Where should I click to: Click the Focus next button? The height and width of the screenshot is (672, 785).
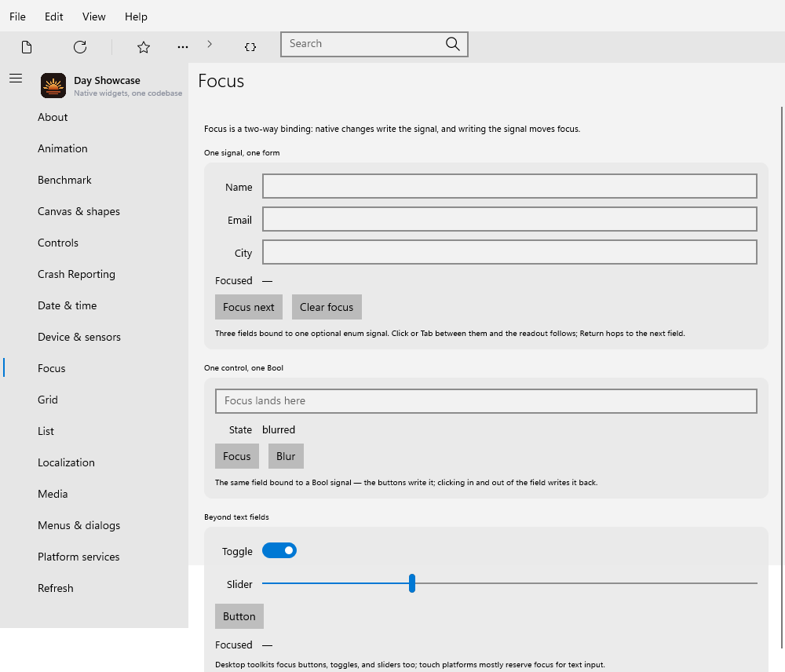pos(249,307)
